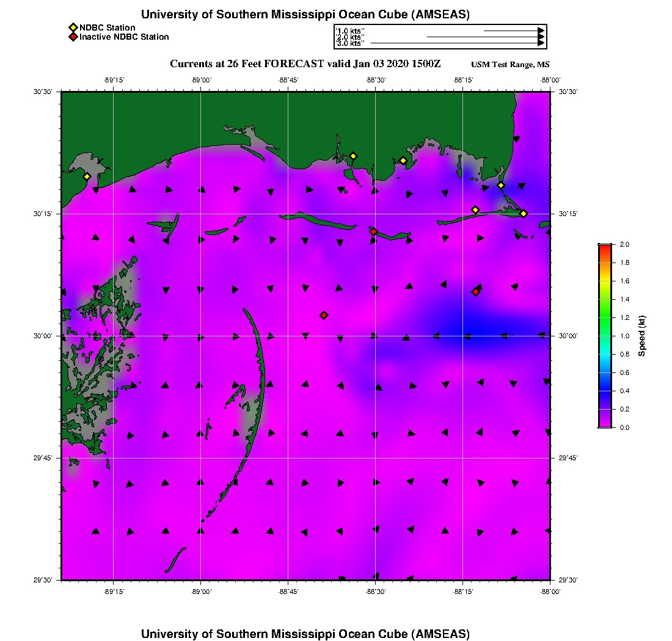
Task: Click the easternmost red inactive station marker
Action: pyautogui.click(x=475, y=292)
